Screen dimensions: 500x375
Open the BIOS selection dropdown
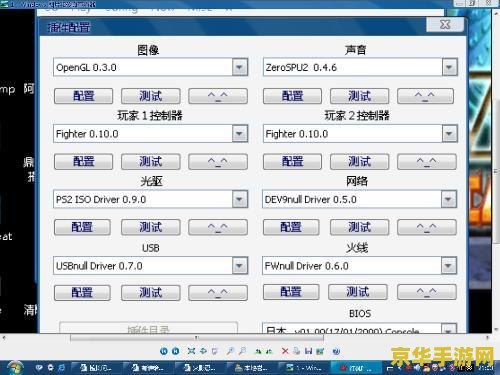449,329
